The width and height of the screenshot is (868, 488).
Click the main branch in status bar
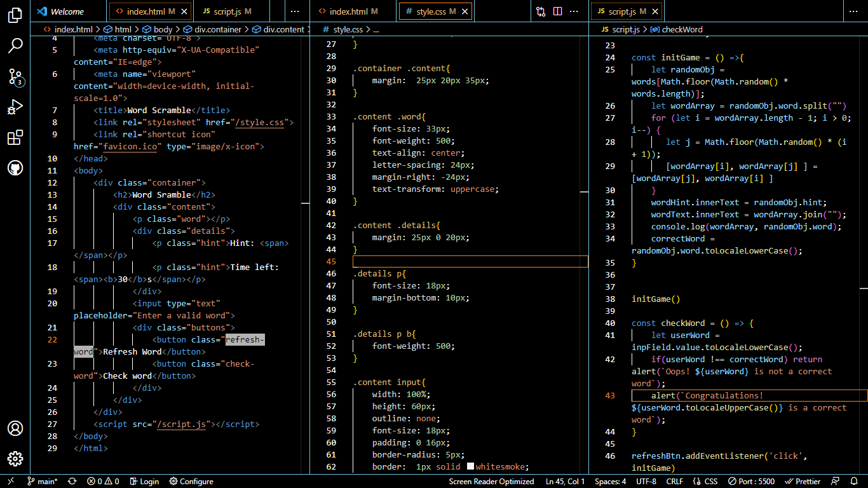click(43, 482)
